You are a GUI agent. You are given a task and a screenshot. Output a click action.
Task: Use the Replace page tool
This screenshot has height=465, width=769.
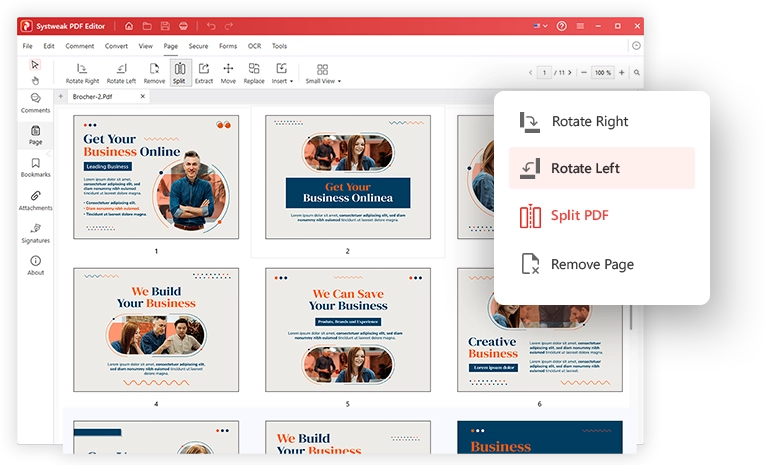click(254, 74)
